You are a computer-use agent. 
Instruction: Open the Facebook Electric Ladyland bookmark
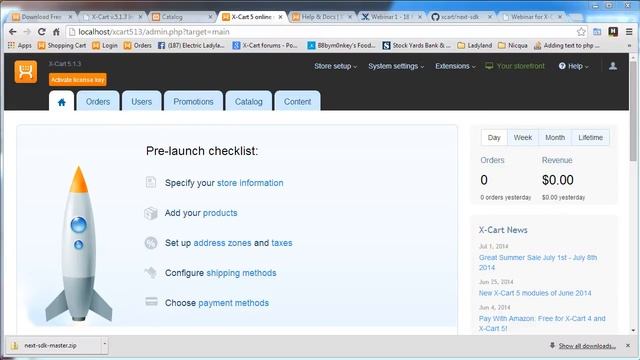click(x=191, y=45)
